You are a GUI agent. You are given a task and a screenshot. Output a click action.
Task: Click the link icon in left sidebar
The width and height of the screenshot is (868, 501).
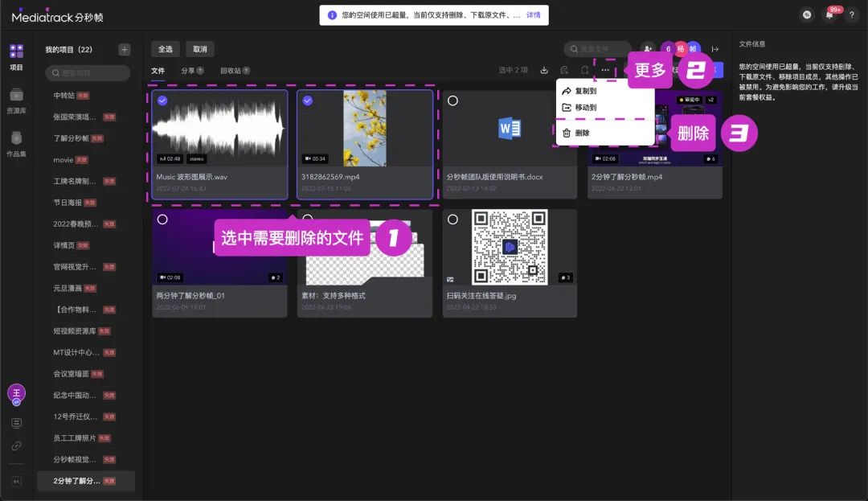pyautogui.click(x=16, y=446)
